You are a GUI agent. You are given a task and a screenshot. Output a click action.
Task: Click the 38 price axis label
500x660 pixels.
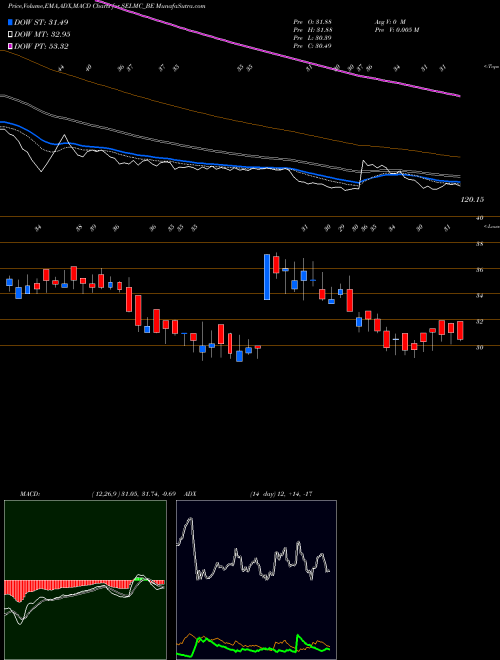tap(479, 244)
